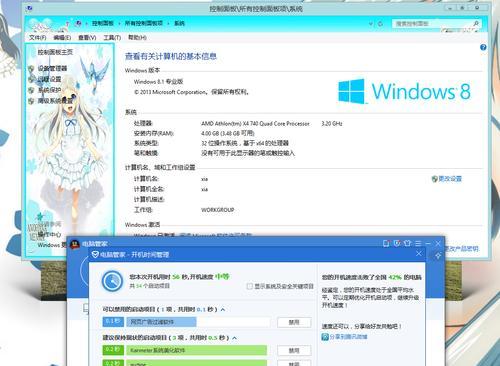Open the hamburger main menu in 电脑管家

(x=418, y=244)
